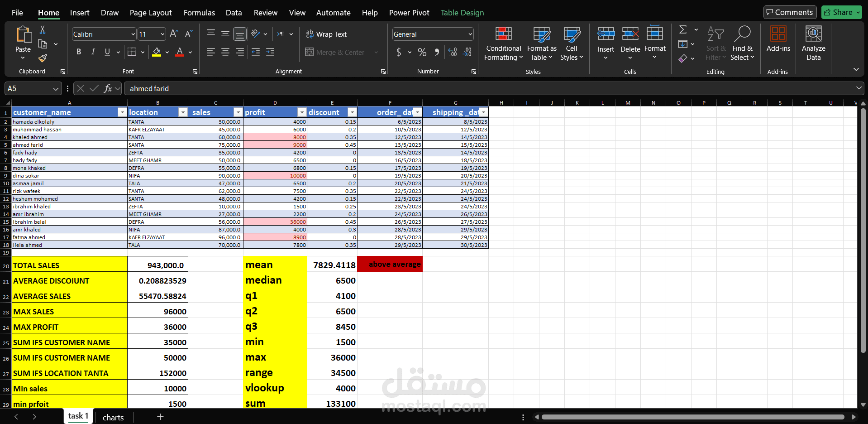Apply center horizontal alignment

(225, 52)
